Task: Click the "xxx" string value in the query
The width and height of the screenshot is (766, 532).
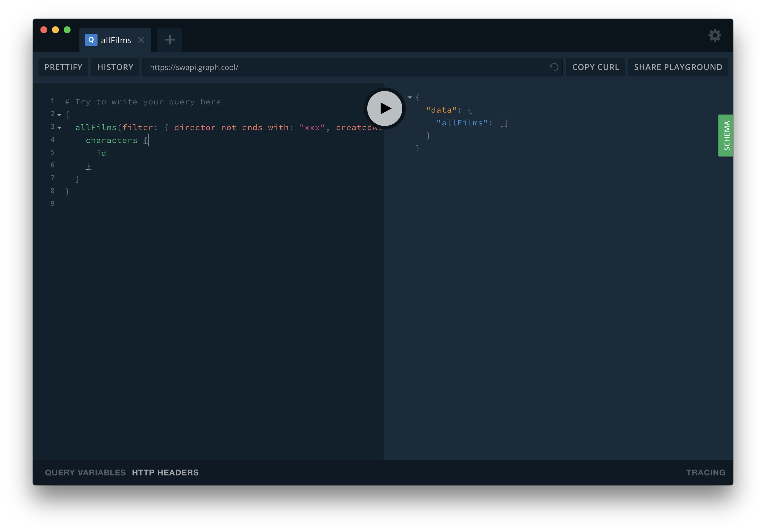Action: tap(312, 128)
